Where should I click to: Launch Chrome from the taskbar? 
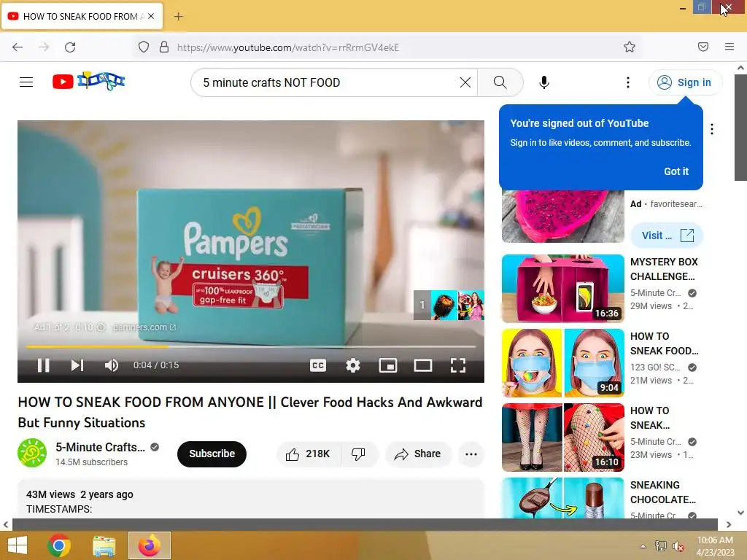tap(59, 545)
